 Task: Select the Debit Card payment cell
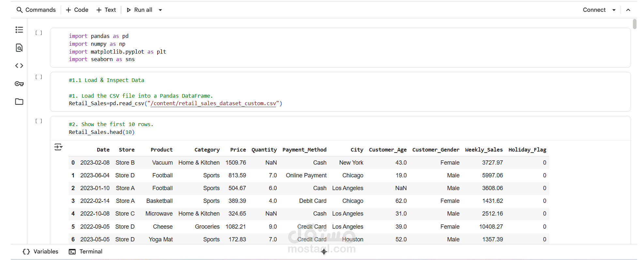point(313,201)
